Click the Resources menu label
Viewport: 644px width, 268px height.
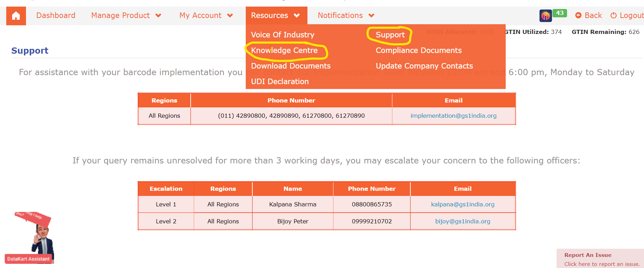[269, 16]
